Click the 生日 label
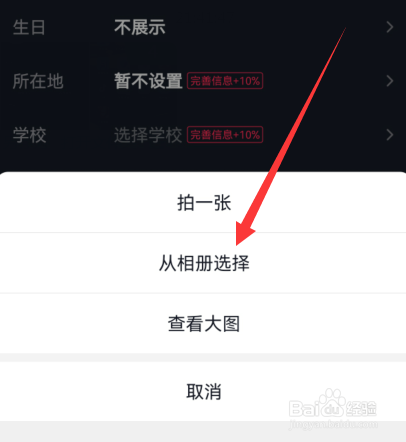 pyautogui.click(x=29, y=27)
